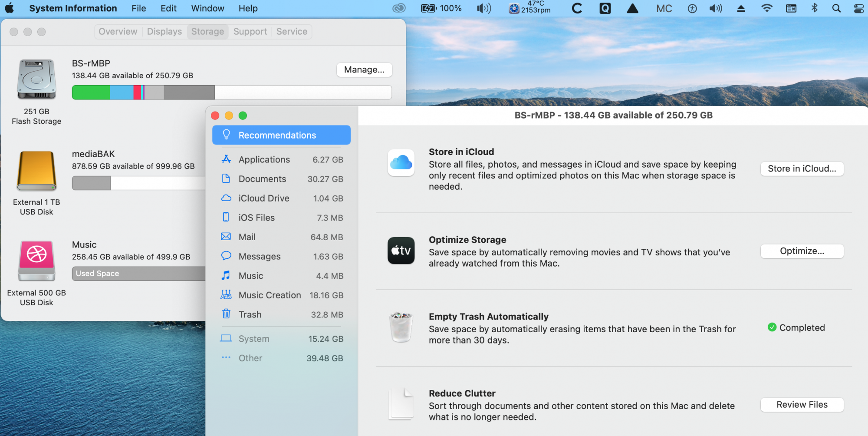Select Trash category in the sidebar
Viewport: 868px width, 436px height.
282,314
